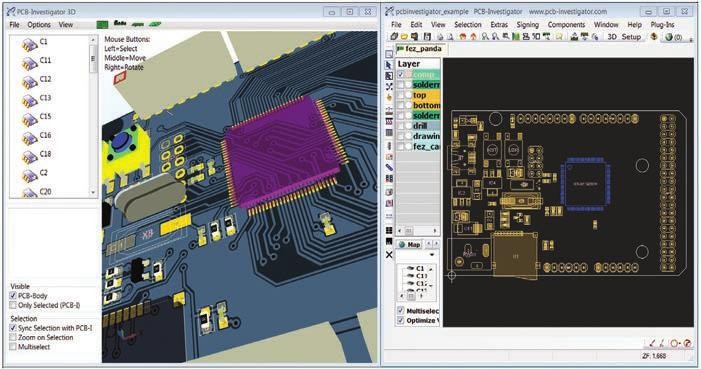Click the small window icon left of fez_panda tab
The width and height of the screenshot is (701, 369).
[389, 54]
